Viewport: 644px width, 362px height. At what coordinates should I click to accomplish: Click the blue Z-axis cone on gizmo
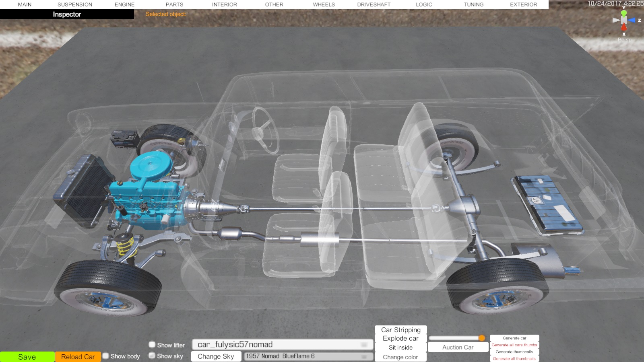point(632,20)
